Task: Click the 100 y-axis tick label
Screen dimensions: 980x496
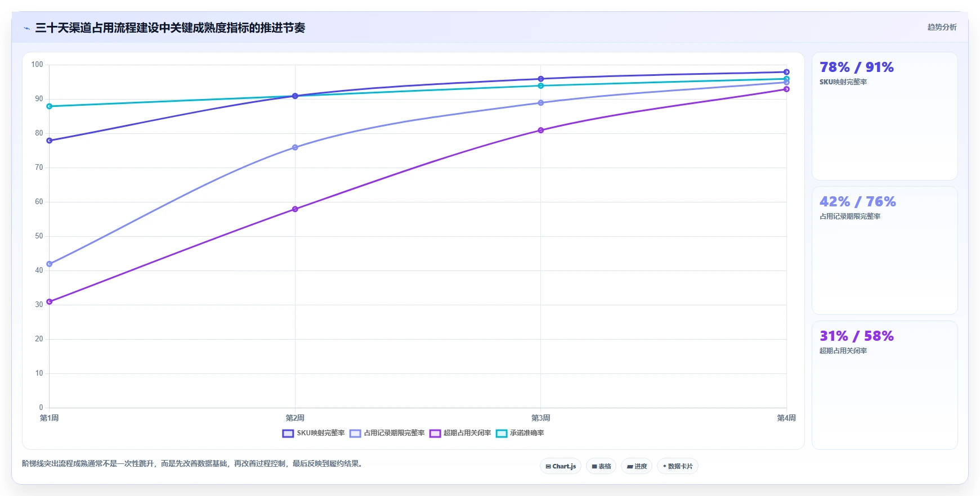Action: [37, 65]
